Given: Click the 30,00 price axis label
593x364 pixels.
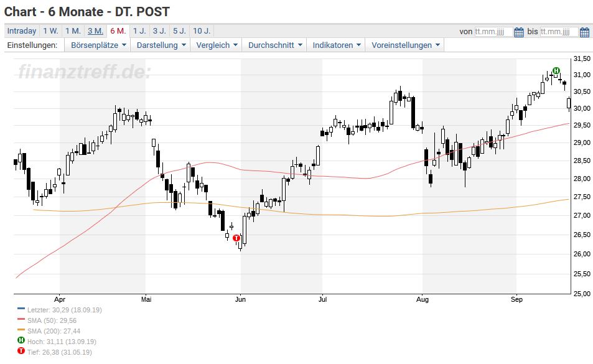Looking at the screenshot, I should 582,108.
